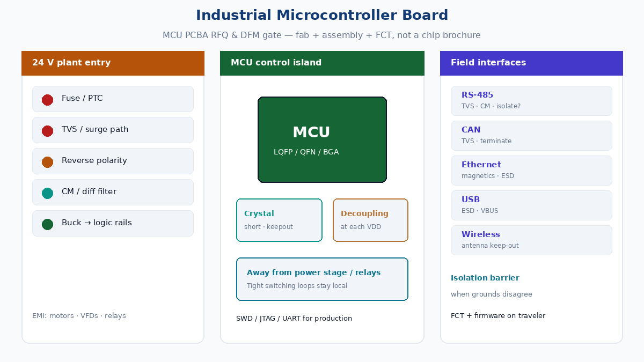The height and width of the screenshot is (362, 644).
Task: Click 'EMI: motors · VFDs · relays' note
Action: click(79, 316)
